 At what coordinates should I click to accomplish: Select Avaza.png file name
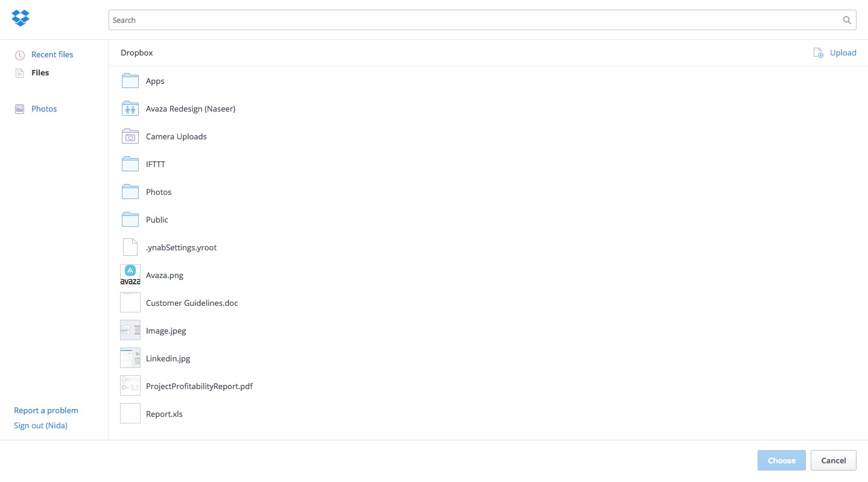[x=165, y=276]
